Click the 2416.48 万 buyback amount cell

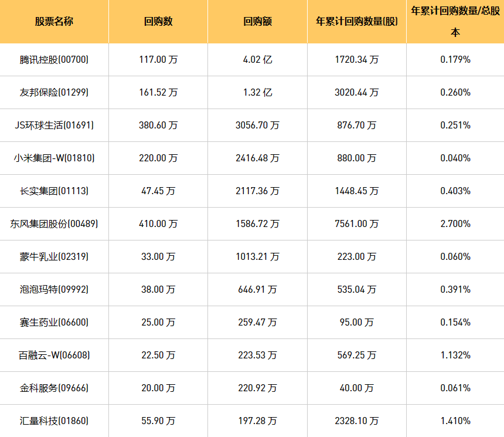(257, 158)
